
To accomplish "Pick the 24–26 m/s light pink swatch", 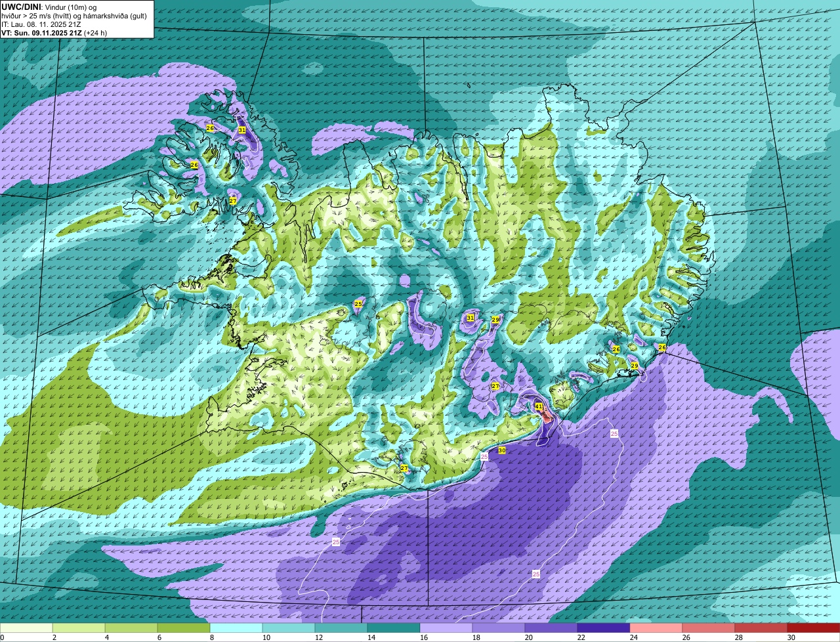I will 656,628.
